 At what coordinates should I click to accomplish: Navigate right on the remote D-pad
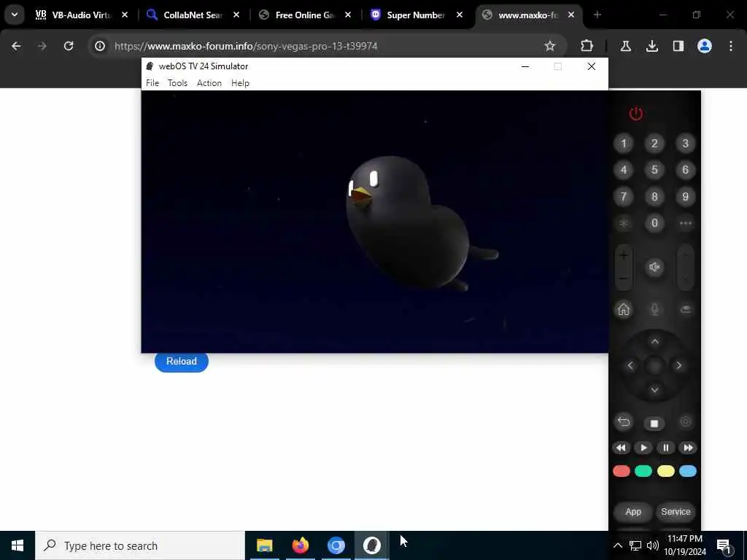[x=679, y=366]
